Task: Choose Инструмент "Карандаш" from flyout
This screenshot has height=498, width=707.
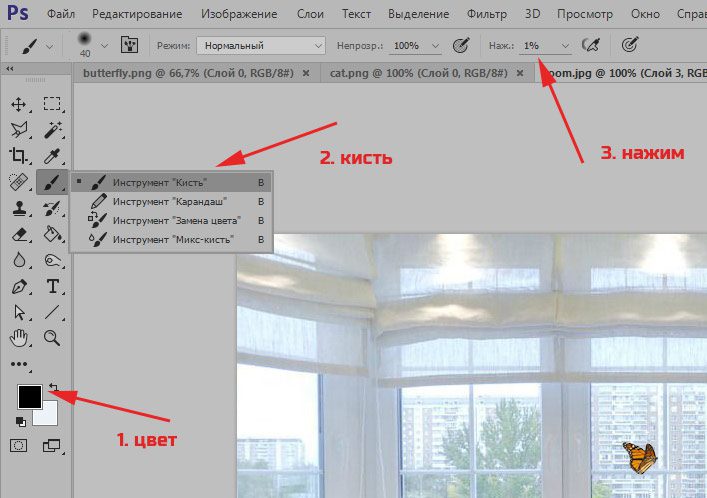Action: tap(171, 202)
